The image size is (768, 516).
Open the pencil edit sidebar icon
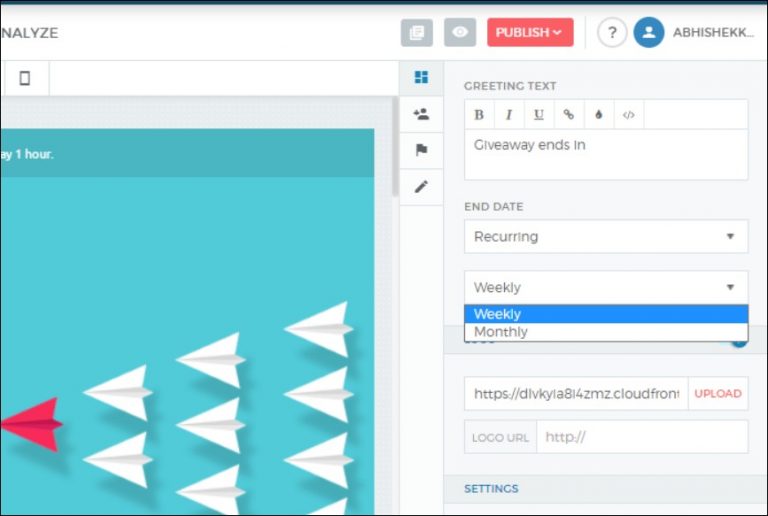[421, 186]
